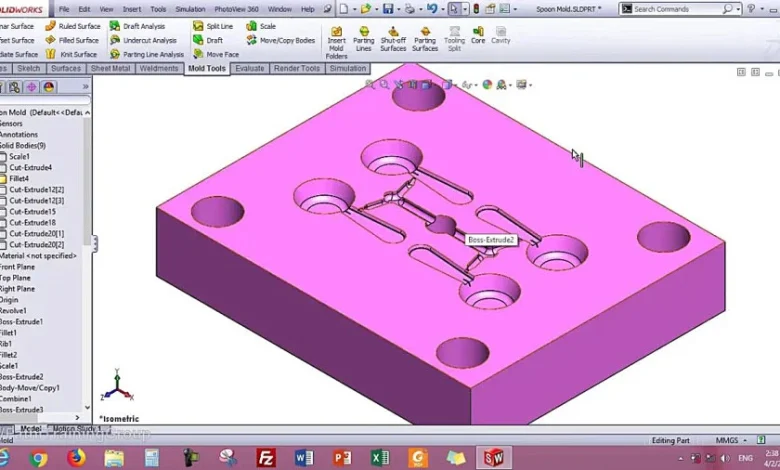Click the feature tree vertical scrollbar down arrow

click(x=88, y=407)
